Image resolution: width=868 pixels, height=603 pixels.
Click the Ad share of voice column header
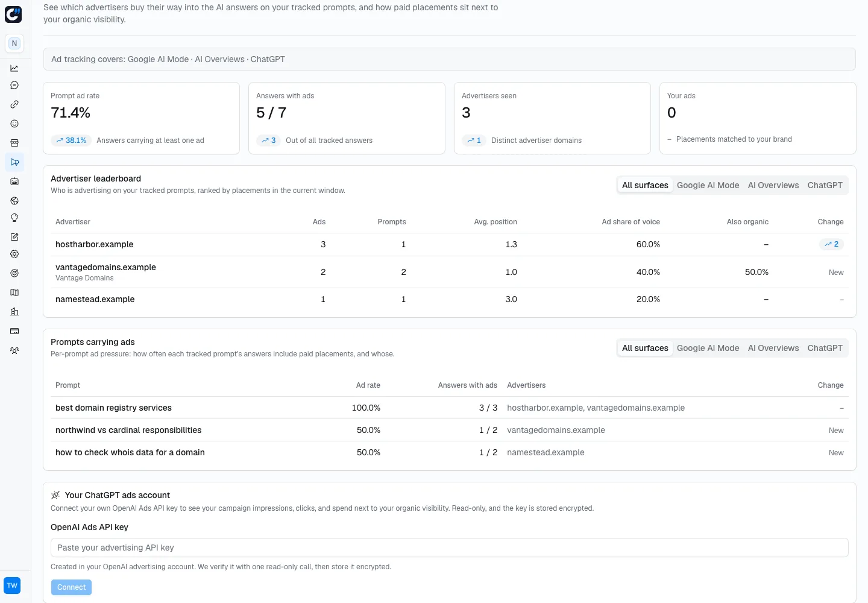[x=631, y=222]
